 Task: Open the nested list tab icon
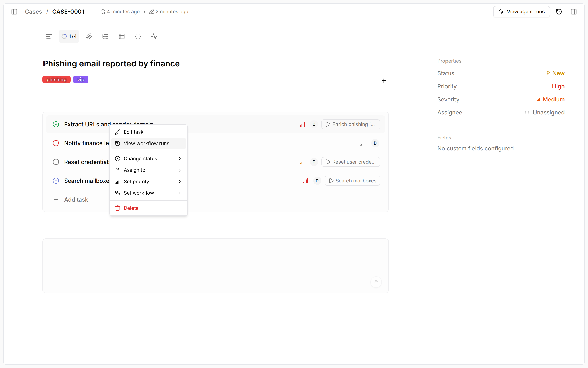click(105, 37)
